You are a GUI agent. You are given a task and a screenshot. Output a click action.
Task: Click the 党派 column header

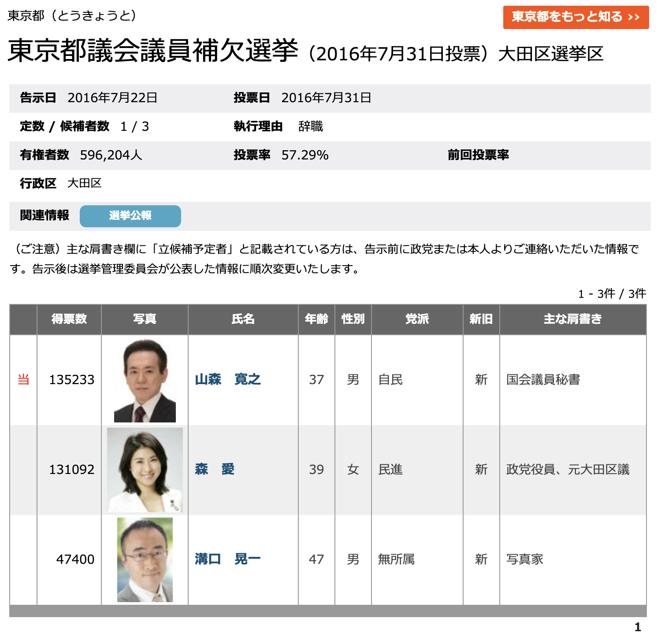click(417, 319)
